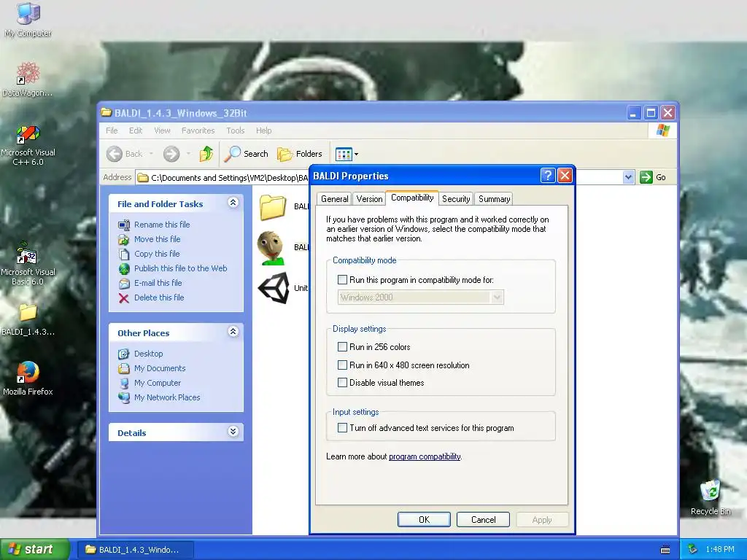Collapse the Other Places panel
Image resolution: width=747 pixels, height=560 pixels.
coord(233,332)
